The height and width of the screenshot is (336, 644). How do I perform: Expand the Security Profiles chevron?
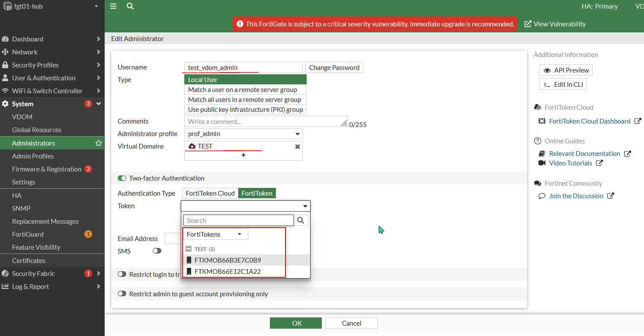99,65
